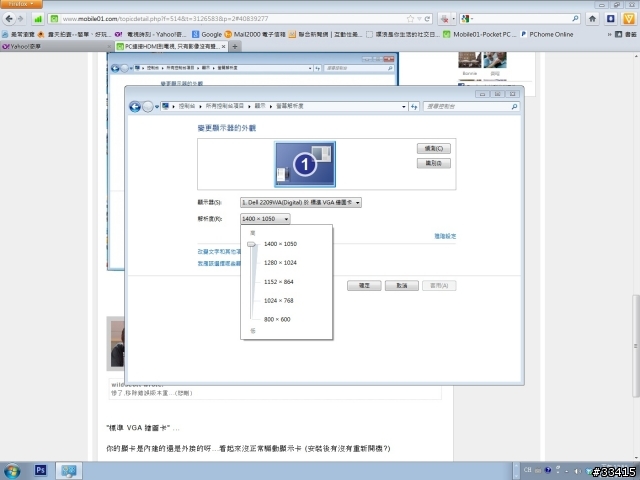Open Photoshop from the taskbar

point(40,470)
